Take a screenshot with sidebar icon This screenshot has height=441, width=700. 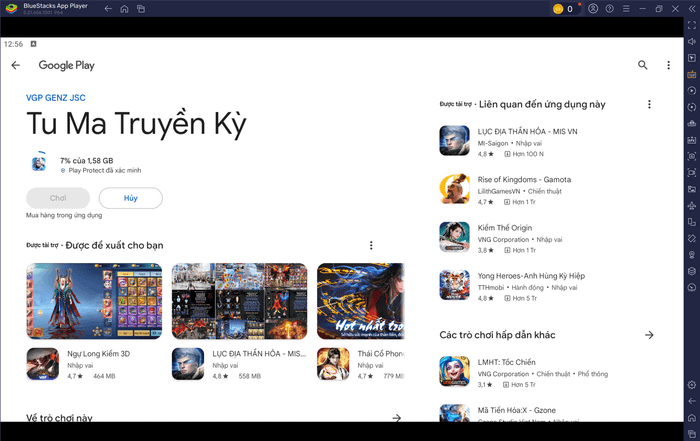pyautogui.click(x=692, y=156)
